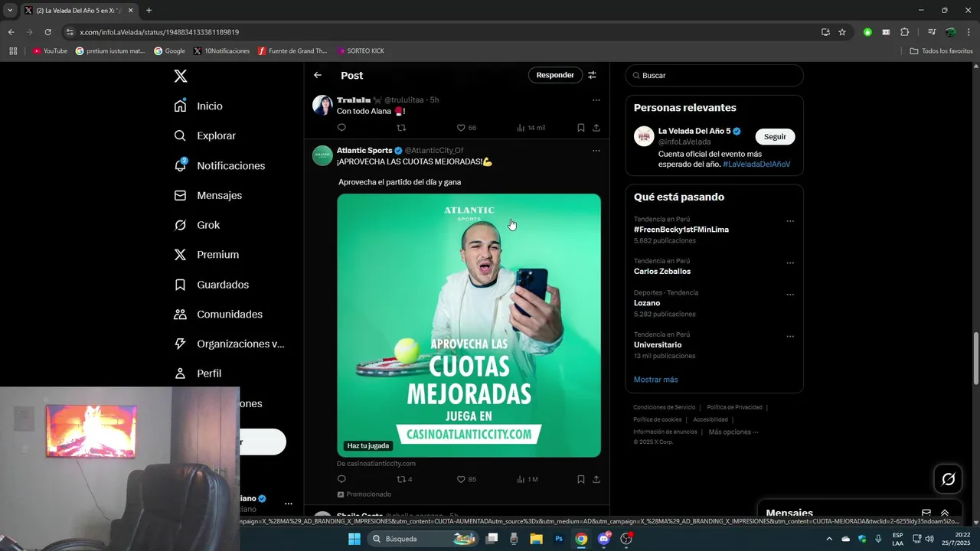Bookmark Trululu's post
980x551 pixels.
(x=580, y=128)
